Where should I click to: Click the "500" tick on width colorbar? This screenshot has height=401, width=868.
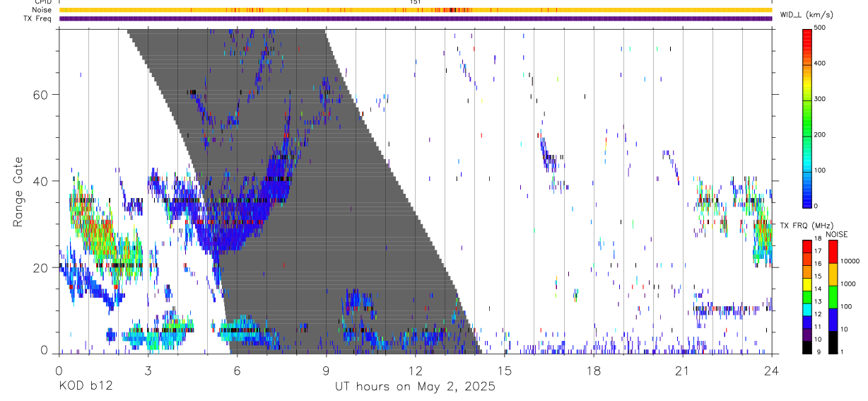coord(820,28)
